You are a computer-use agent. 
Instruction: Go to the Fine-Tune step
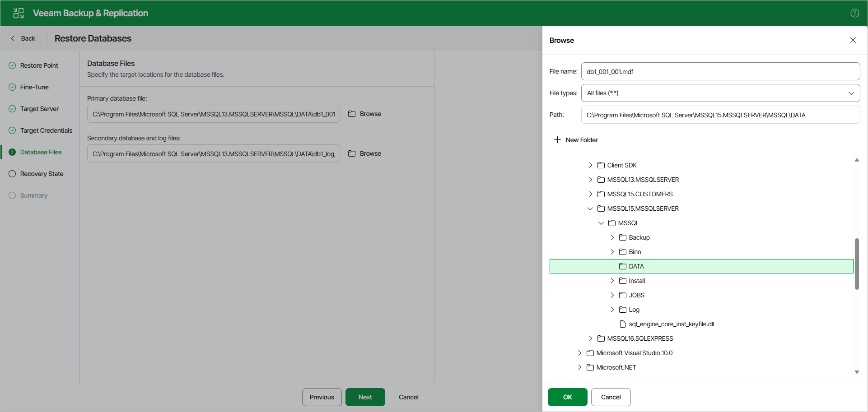(x=34, y=87)
